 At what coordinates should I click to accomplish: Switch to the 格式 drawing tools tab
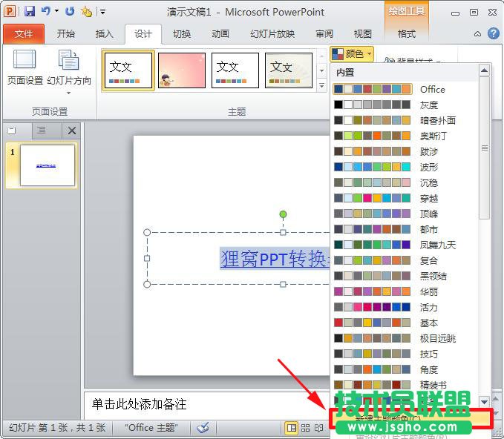tap(406, 33)
